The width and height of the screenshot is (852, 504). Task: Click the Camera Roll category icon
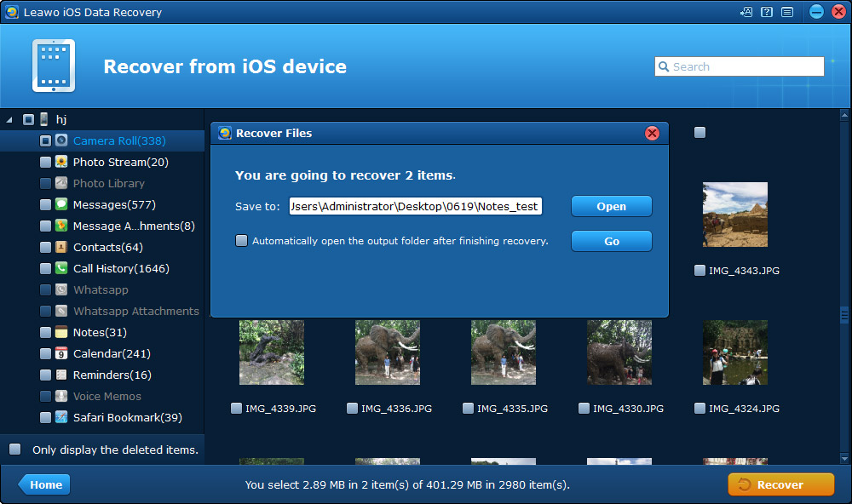(61, 140)
